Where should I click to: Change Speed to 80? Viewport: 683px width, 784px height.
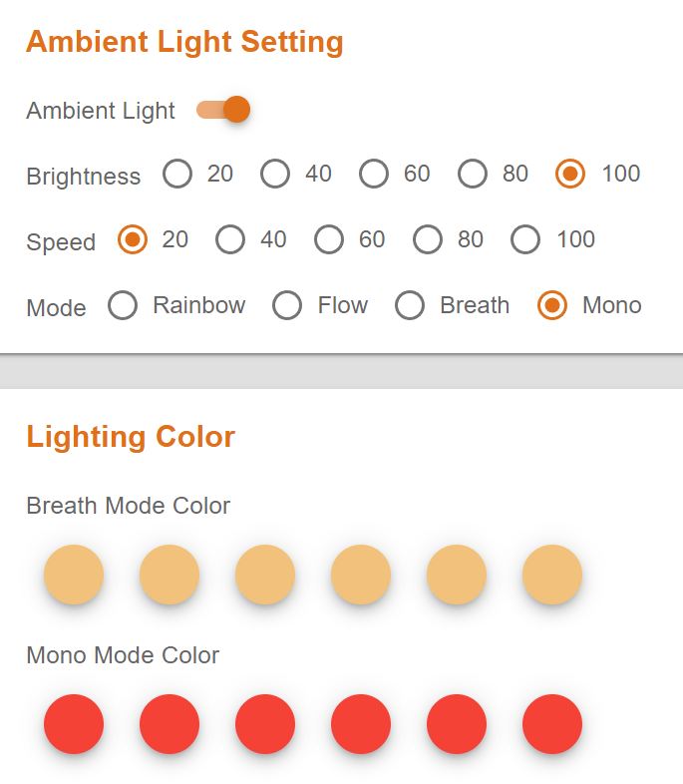[x=428, y=240]
